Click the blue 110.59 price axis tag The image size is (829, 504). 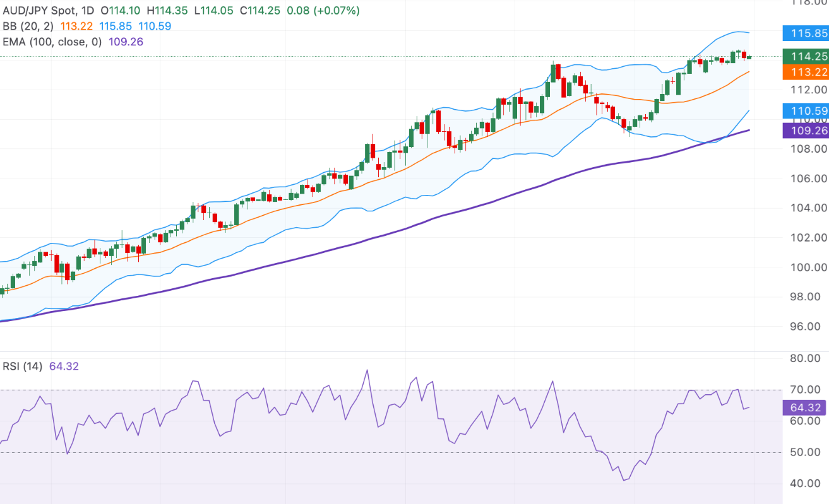(x=804, y=111)
